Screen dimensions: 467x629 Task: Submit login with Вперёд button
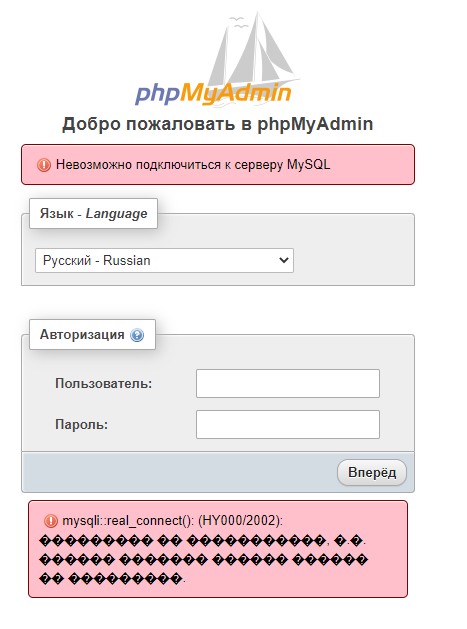tap(372, 473)
